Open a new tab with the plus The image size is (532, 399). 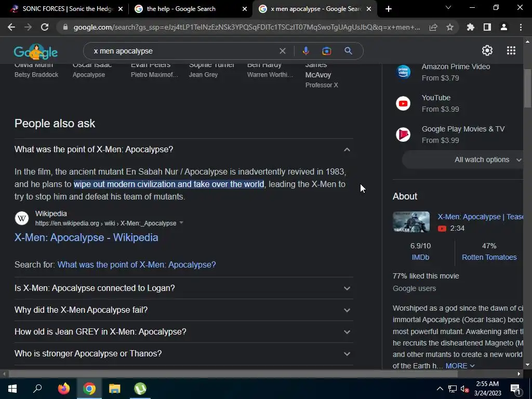(x=389, y=9)
